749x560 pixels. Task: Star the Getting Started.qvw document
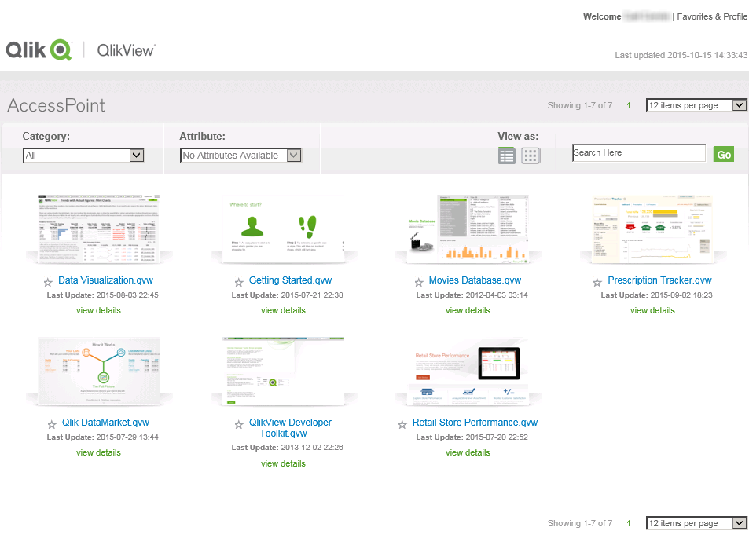coord(239,282)
